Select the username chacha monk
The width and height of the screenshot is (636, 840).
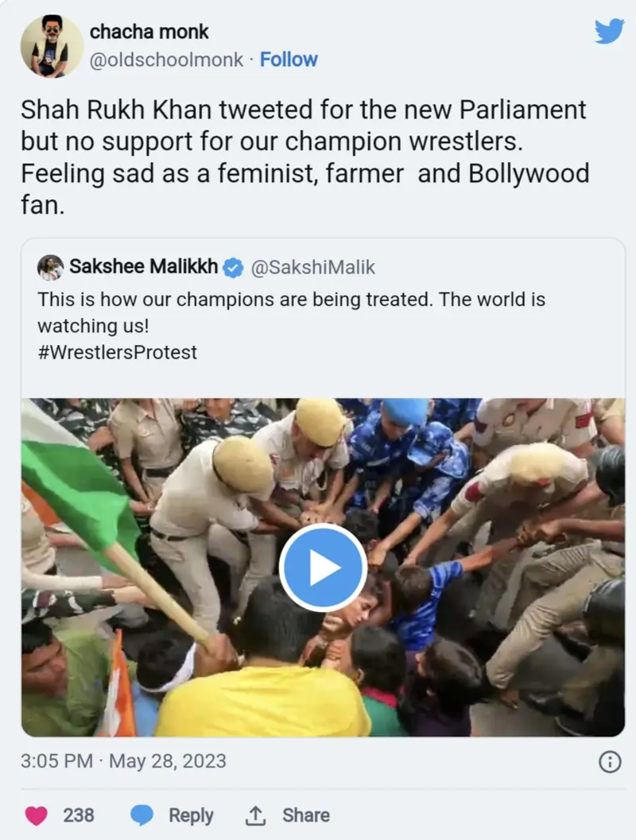[149, 32]
